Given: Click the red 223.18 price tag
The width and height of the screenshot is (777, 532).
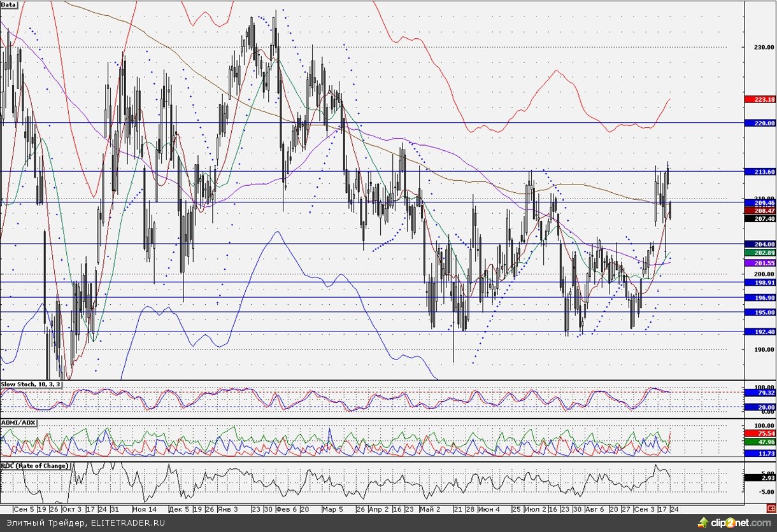Looking at the screenshot, I should pyautogui.click(x=759, y=99).
